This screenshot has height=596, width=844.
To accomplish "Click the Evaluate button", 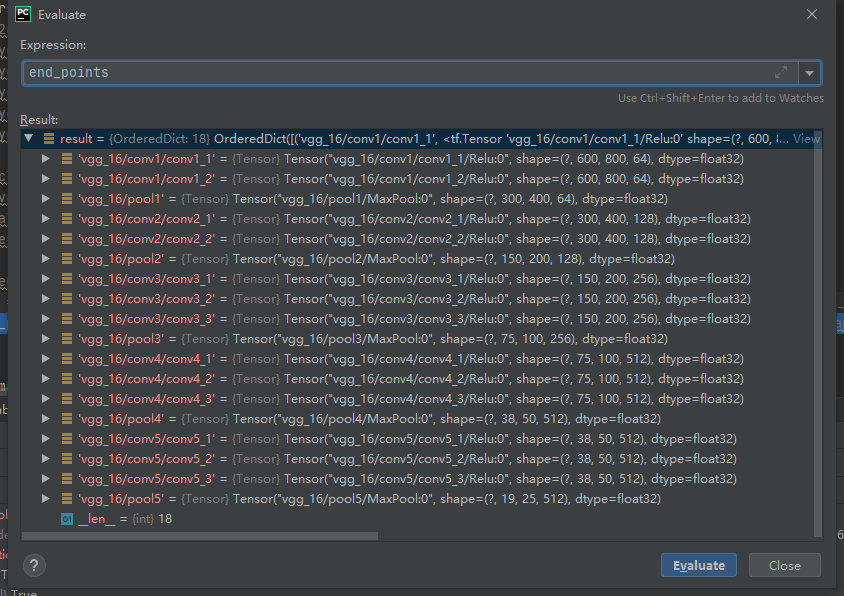I will click(x=699, y=565).
